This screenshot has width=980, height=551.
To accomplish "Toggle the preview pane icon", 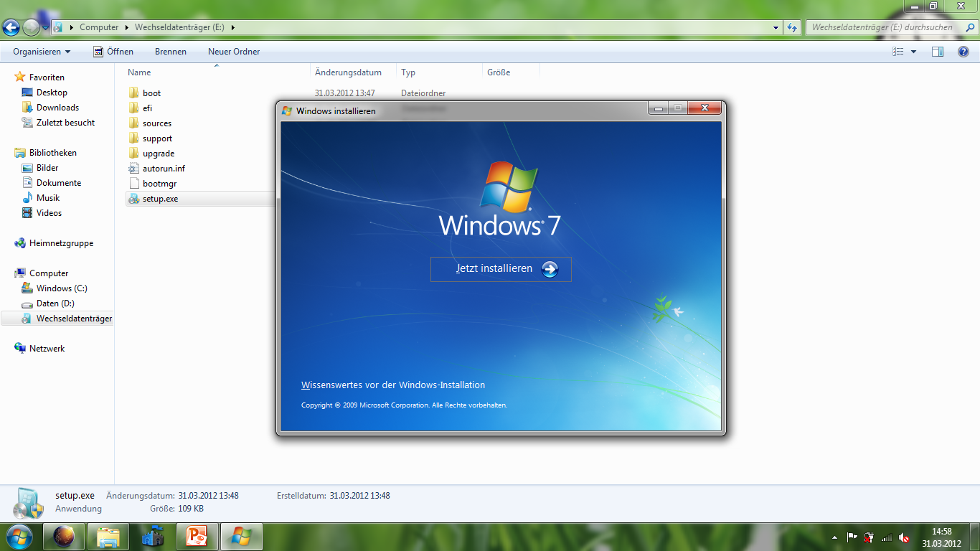I will [938, 52].
